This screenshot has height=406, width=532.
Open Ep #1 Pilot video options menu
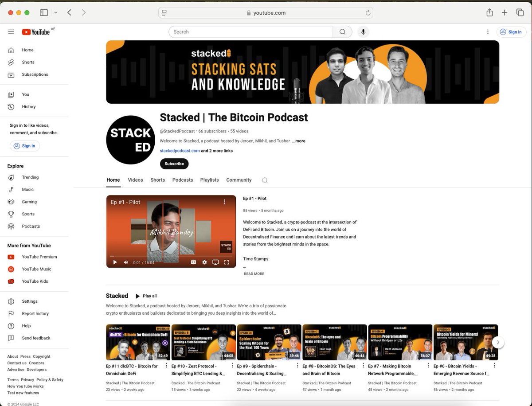224,202
